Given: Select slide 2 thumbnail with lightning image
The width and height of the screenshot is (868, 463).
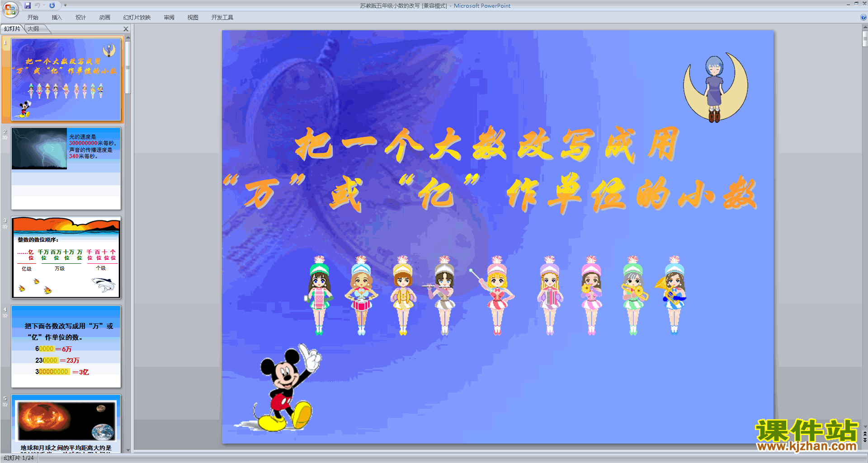Looking at the screenshot, I should (x=66, y=168).
